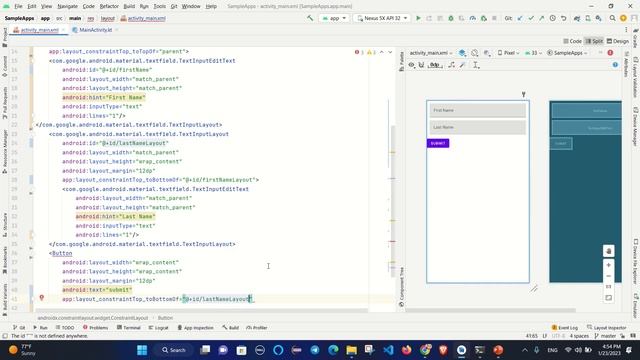Open the Terminal tool window

click(x=128, y=327)
